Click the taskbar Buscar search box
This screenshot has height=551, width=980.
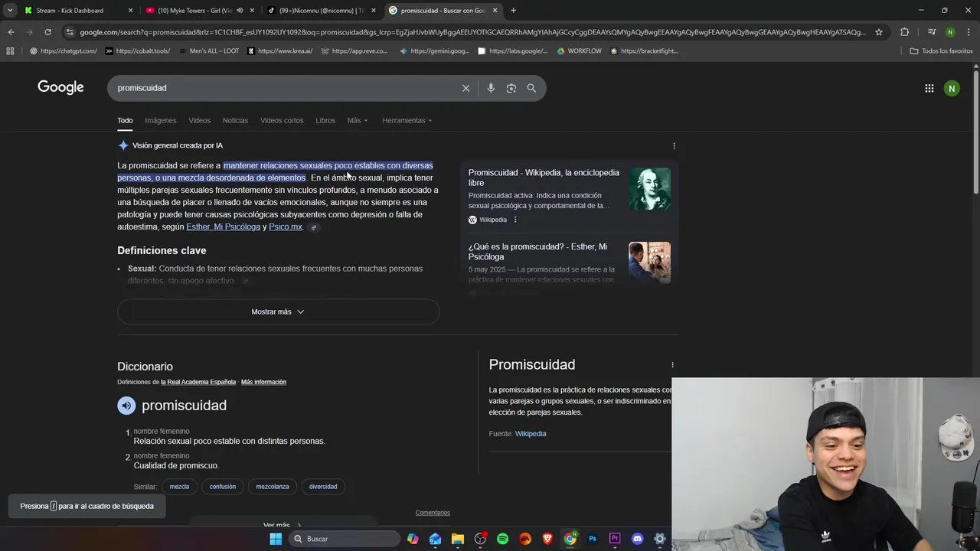tap(345, 539)
